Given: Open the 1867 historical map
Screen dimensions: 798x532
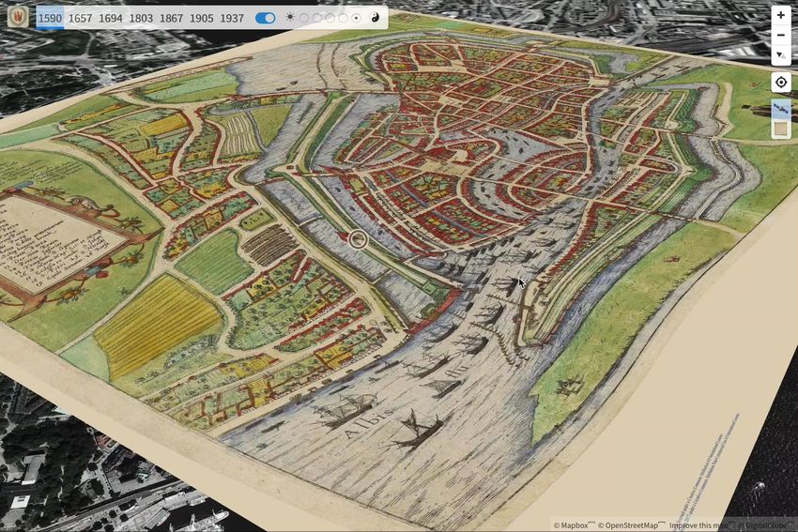Looking at the screenshot, I should coord(171,19).
